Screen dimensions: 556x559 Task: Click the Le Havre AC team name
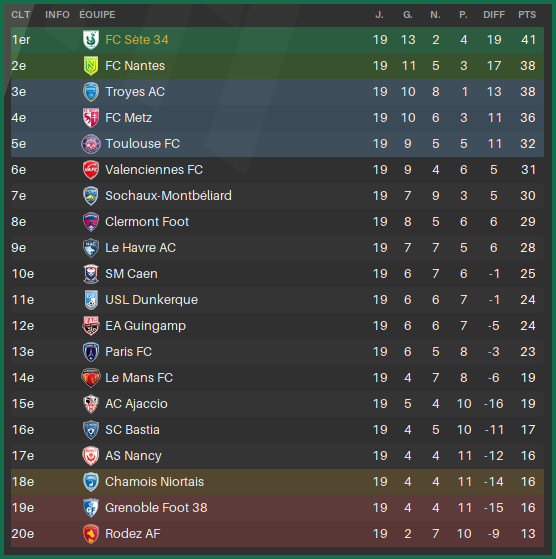(140, 248)
